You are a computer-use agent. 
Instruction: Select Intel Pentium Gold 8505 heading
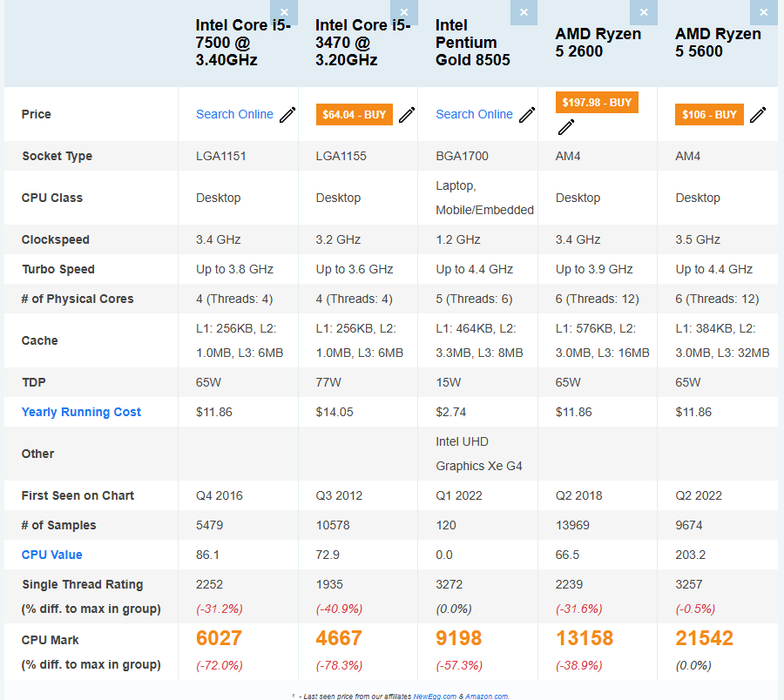(472, 43)
